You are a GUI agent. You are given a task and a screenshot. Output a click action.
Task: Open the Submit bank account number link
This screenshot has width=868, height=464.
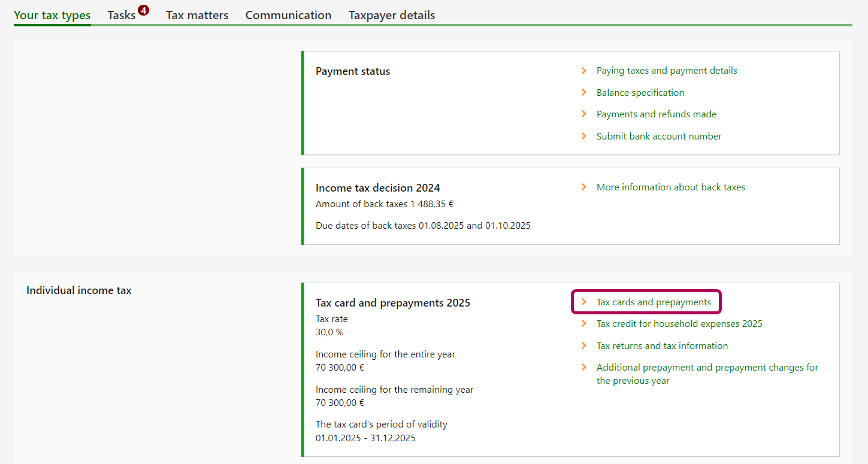click(658, 137)
